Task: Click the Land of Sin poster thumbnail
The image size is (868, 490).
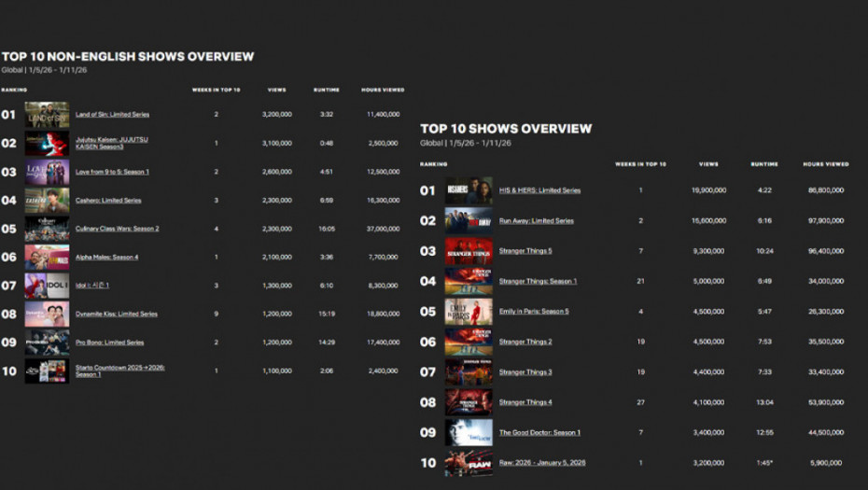Action: pos(47,115)
